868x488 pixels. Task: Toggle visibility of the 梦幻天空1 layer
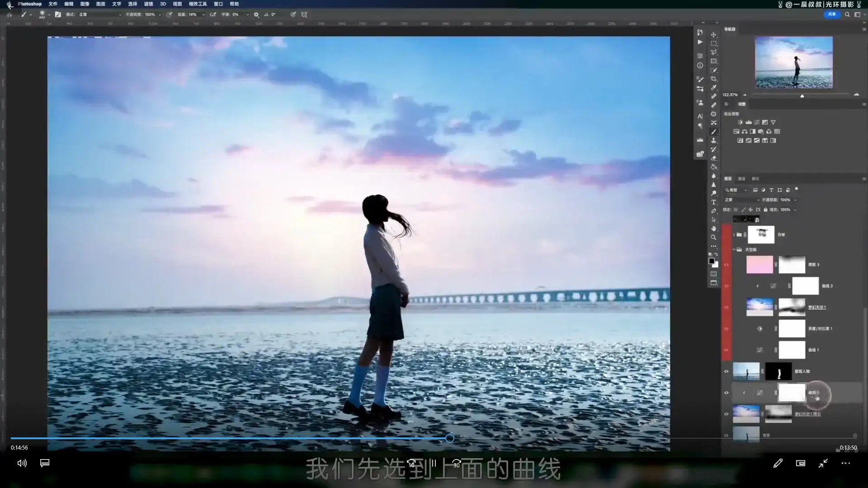coord(726,307)
